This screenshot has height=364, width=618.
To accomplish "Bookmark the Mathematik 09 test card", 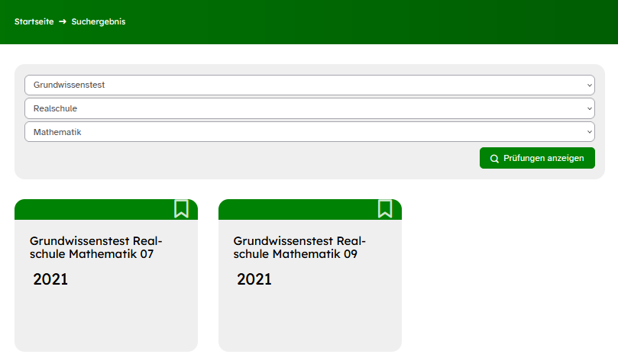I will 385,208.
